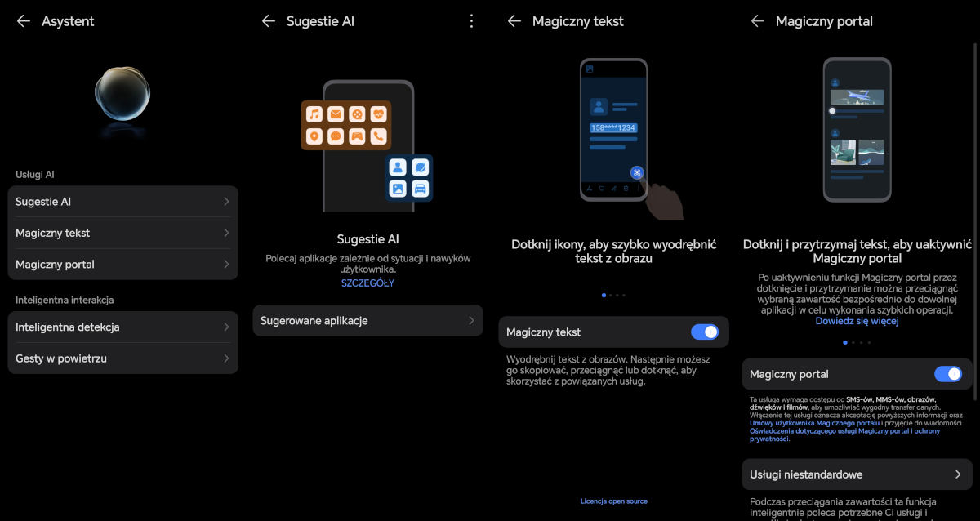Open Usługi niestandardowe chevron
The image size is (980, 521).
(x=957, y=474)
